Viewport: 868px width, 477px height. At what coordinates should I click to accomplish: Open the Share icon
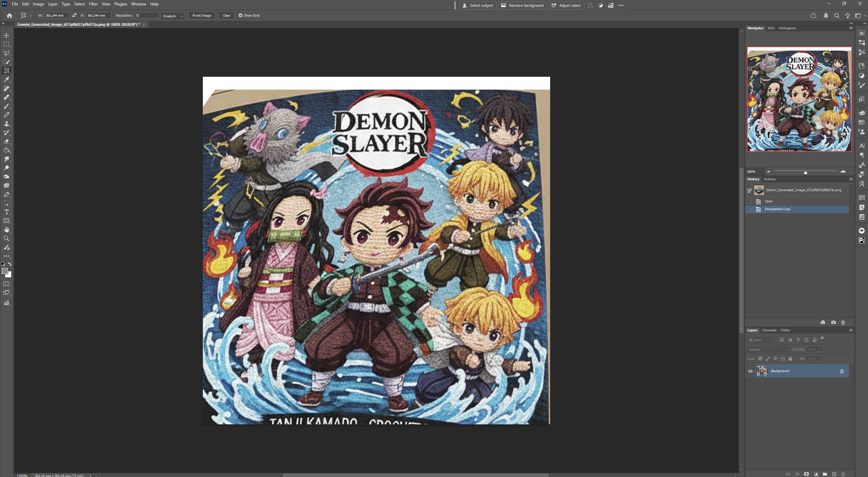[x=813, y=16]
